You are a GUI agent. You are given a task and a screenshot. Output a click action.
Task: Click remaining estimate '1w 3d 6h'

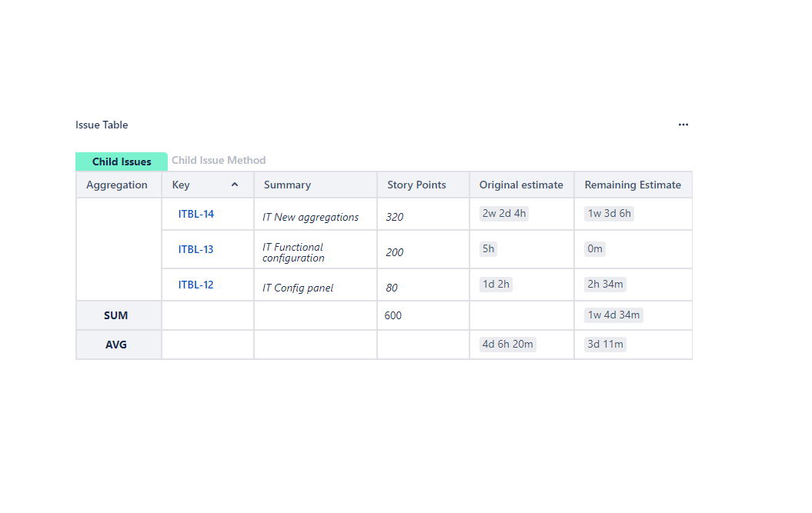coord(609,213)
